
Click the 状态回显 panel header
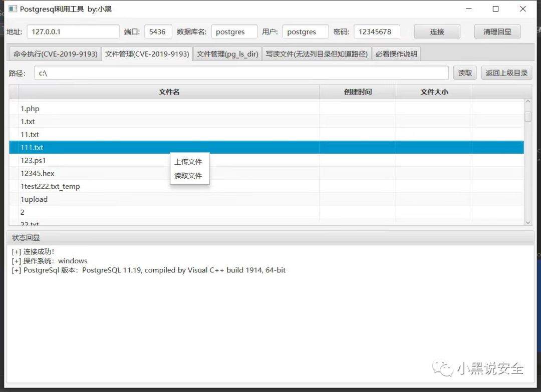pyautogui.click(x=270, y=238)
